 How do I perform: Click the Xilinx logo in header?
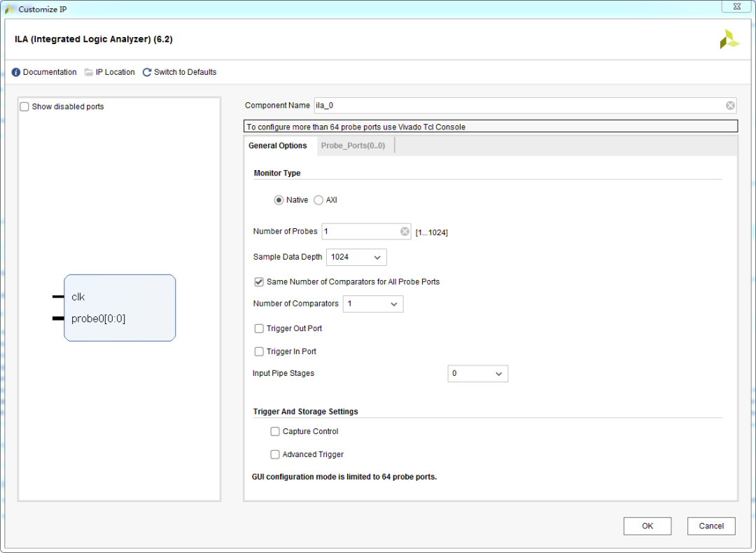[x=729, y=39]
